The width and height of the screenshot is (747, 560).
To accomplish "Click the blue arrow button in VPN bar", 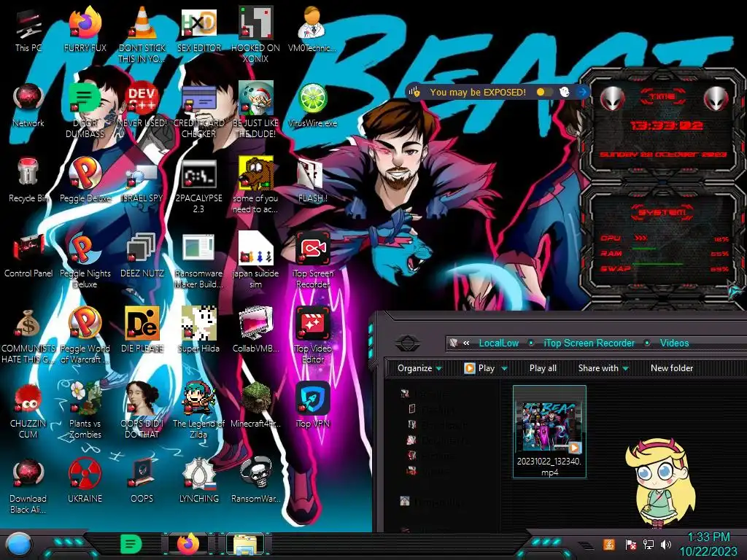I will pyautogui.click(x=582, y=92).
